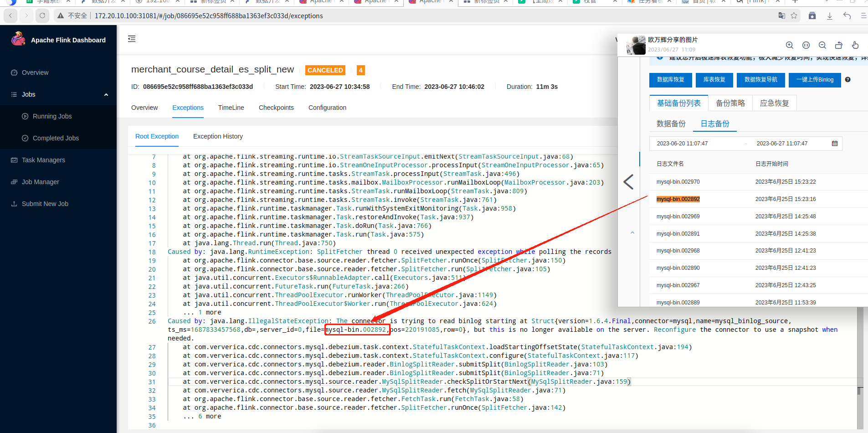Open the Configuration tab
The height and width of the screenshot is (433, 868).
pos(327,108)
